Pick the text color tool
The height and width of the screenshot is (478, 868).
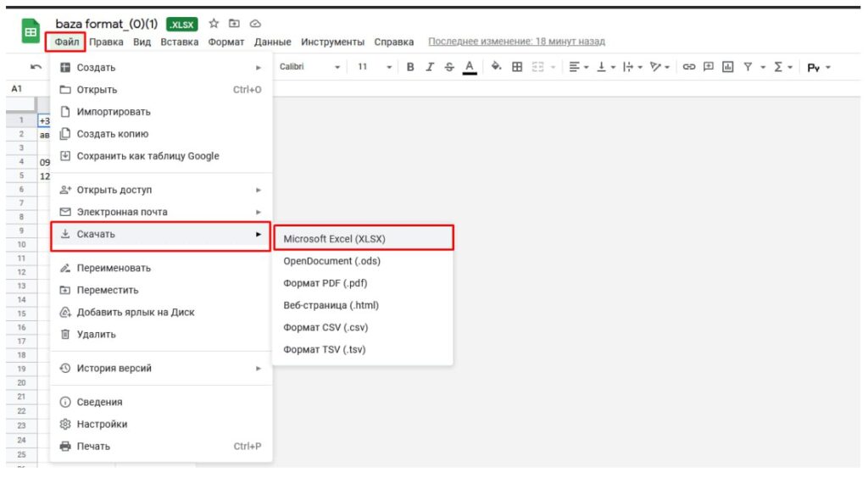coord(469,68)
